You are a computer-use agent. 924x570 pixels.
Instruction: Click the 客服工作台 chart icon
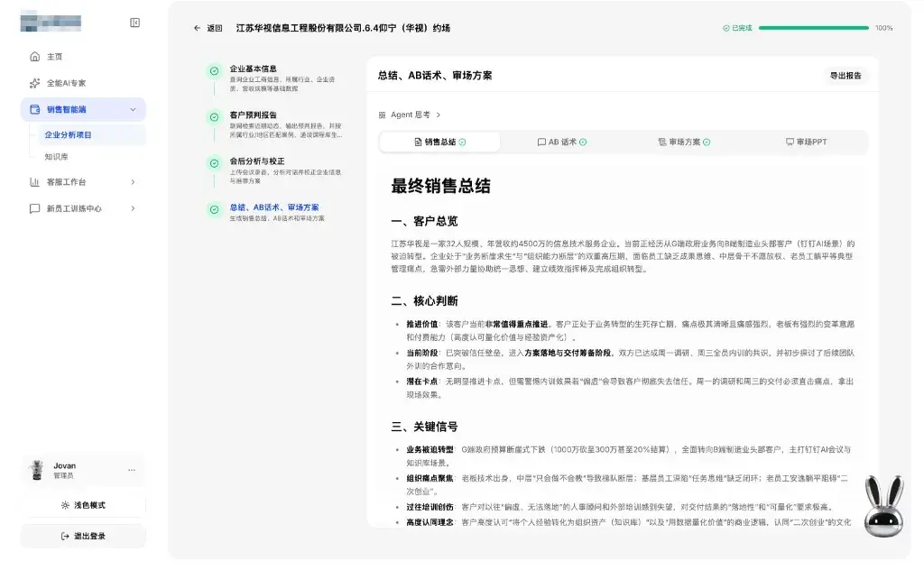[35, 182]
